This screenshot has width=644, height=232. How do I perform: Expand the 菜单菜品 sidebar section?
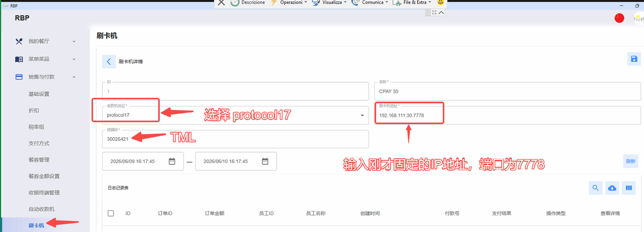(74, 59)
